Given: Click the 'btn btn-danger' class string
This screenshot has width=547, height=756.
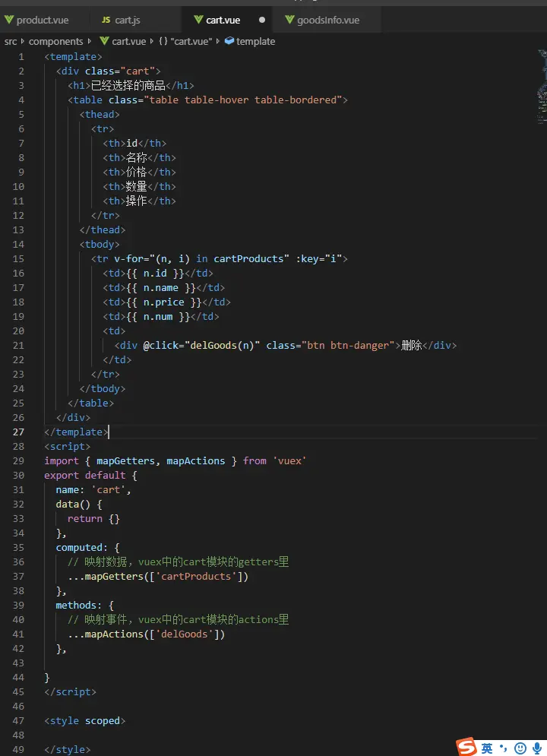Looking at the screenshot, I should click(x=350, y=346).
